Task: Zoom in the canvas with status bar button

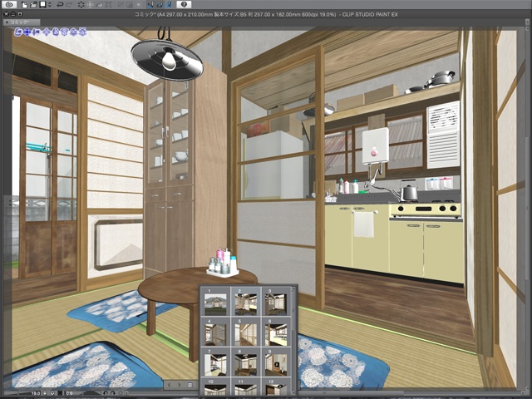Action: tap(52, 393)
